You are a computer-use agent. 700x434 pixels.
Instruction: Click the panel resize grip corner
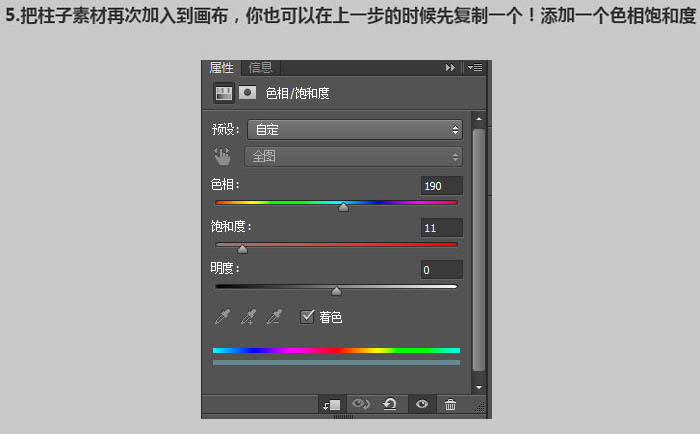pos(479,406)
